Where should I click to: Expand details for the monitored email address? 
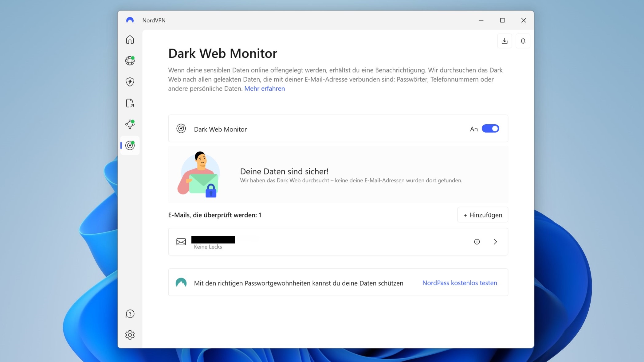[495, 242]
